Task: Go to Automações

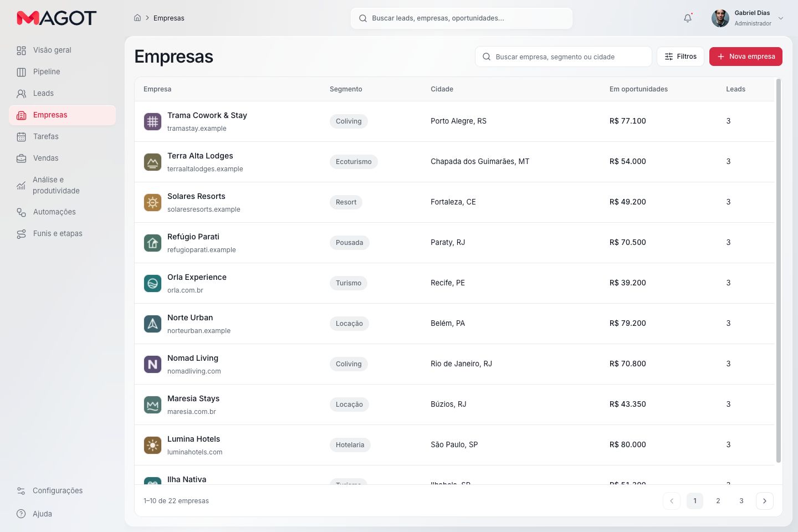Action: click(62, 212)
